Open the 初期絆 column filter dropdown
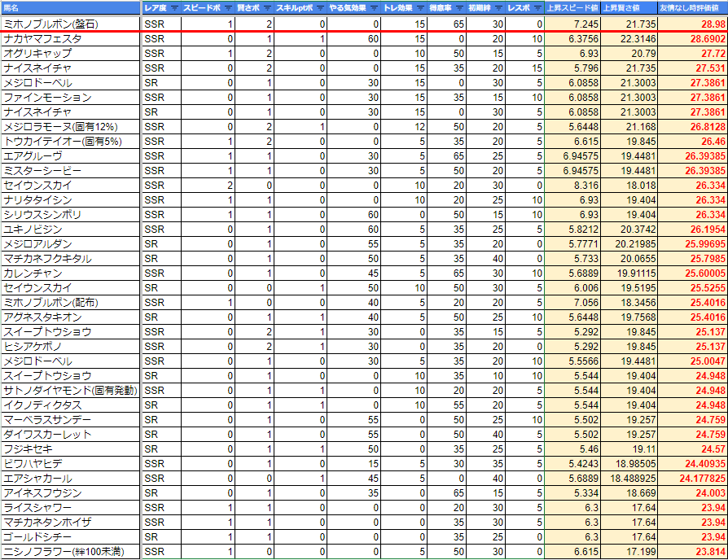 click(x=498, y=8)
